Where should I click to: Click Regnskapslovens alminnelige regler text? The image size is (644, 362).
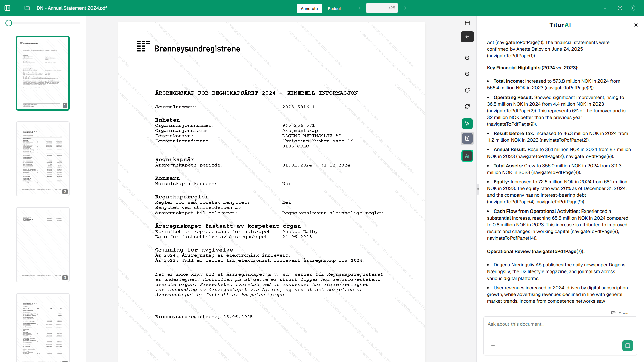[332, 213]
